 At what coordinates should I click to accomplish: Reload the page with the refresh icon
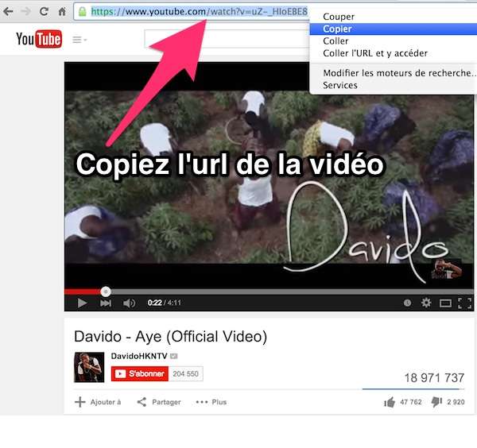tap(44, 12)
